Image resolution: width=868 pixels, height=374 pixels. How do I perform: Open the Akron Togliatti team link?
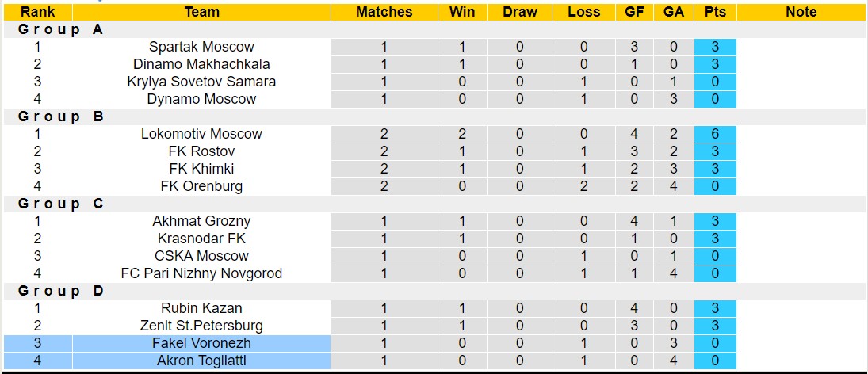201,361
